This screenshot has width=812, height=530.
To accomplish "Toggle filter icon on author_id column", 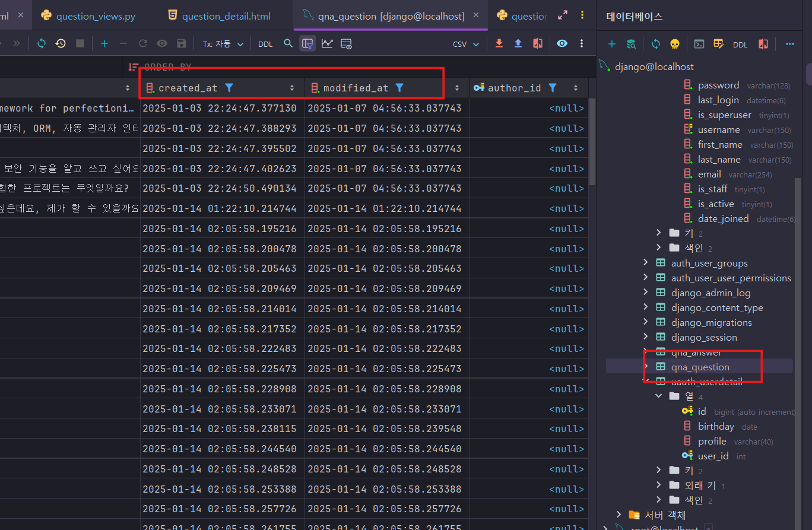I will pyautogui.click(x=553, y=88).
